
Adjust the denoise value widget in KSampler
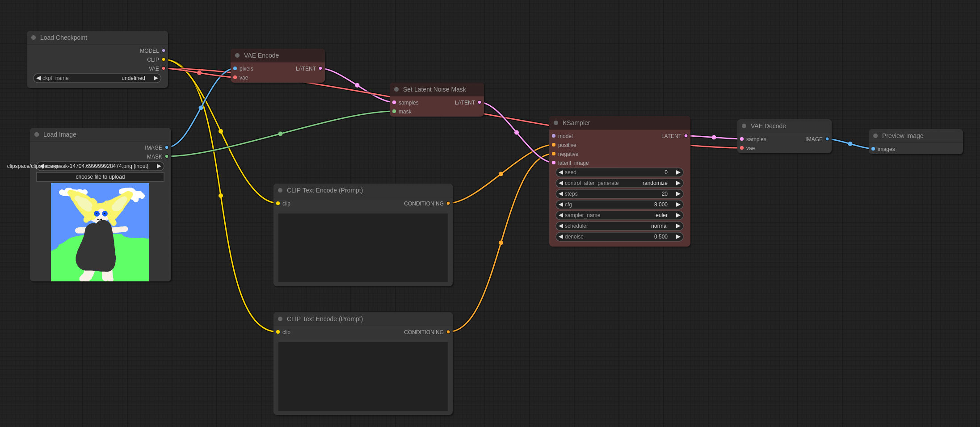pos(619,236)
